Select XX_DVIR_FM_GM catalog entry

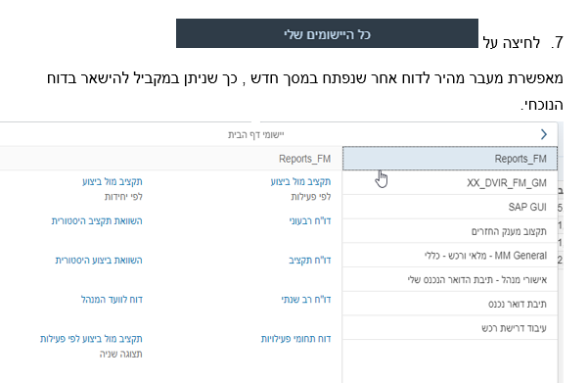click(x=450, y=182)
